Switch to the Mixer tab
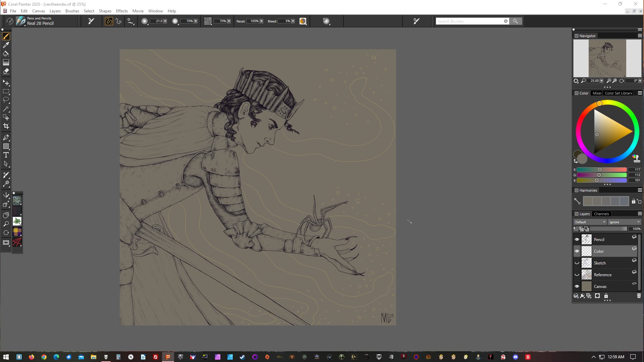 [x=597, y=93]
